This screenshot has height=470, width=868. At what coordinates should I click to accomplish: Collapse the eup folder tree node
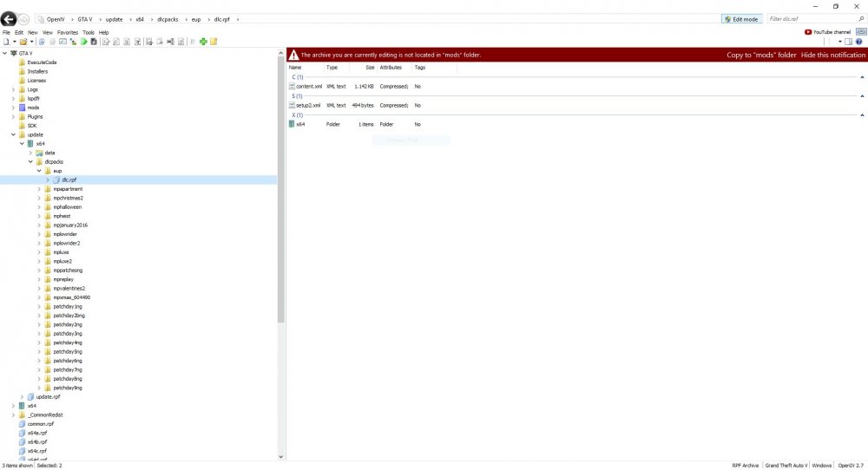(39, 171)
